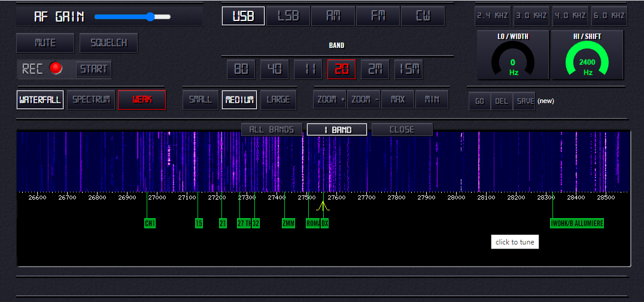Tune to the 21 station marker
Screen dimensions: 644x302
tap(223, 224)
